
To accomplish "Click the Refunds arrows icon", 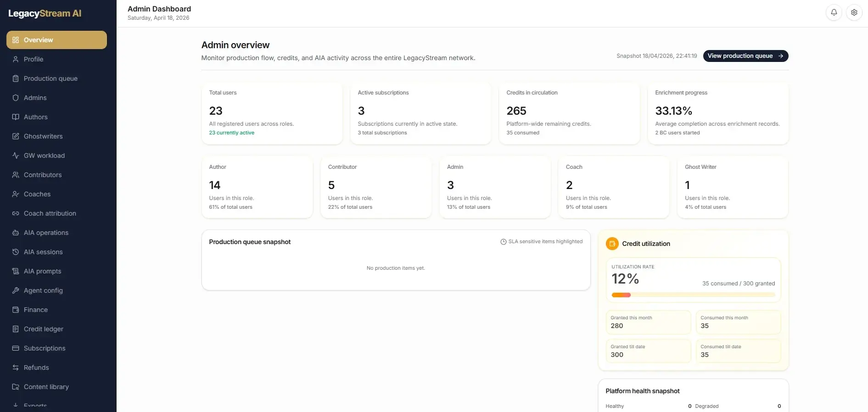I will click(16, 367).
